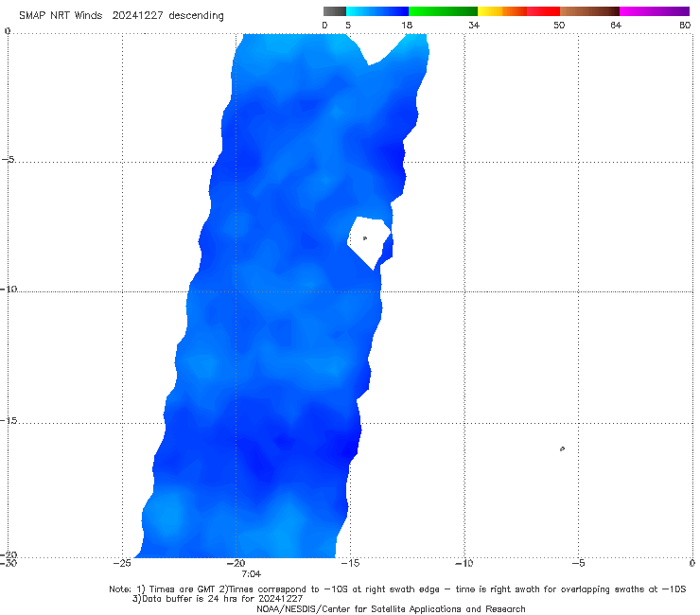Click the swath time label '7:04'
This screenshot has width=700, height=615.
[x=252, y=574]
